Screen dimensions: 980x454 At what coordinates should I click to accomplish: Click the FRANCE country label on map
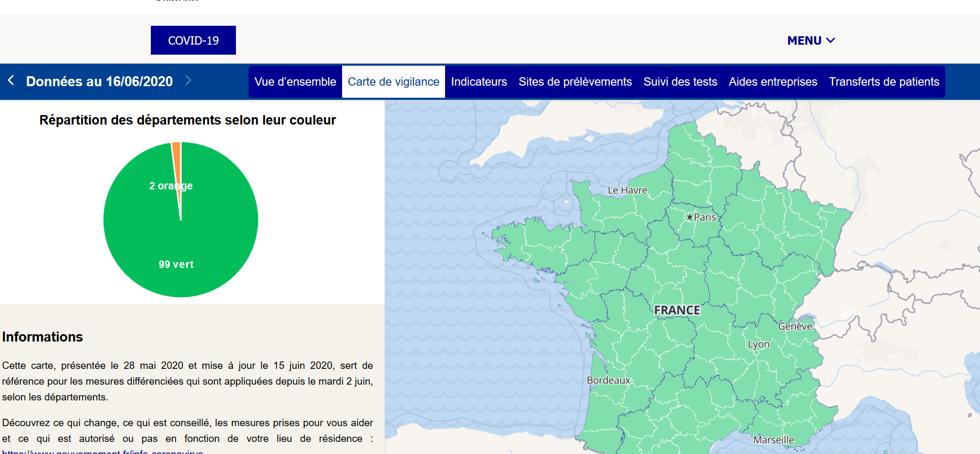point(677,311)
